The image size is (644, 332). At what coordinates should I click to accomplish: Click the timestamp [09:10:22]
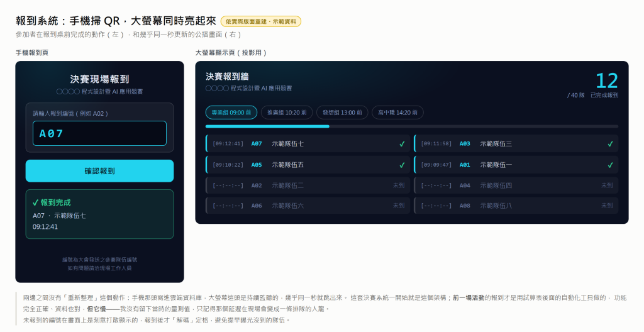pyautogui.click(x=228, y=165)
